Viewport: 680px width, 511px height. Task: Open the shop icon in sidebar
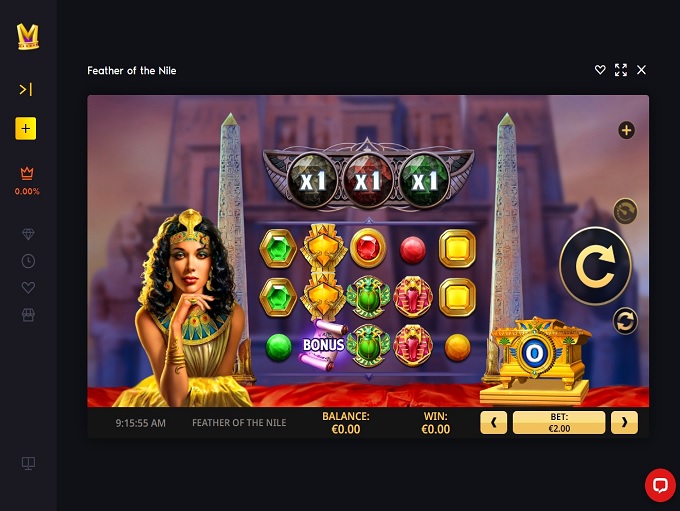[28, 315]
